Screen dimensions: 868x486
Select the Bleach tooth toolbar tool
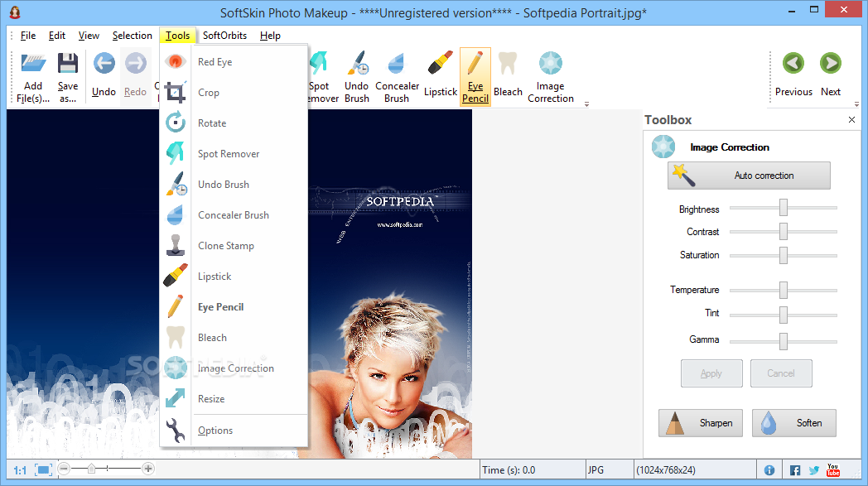click(x=508, y=76)
